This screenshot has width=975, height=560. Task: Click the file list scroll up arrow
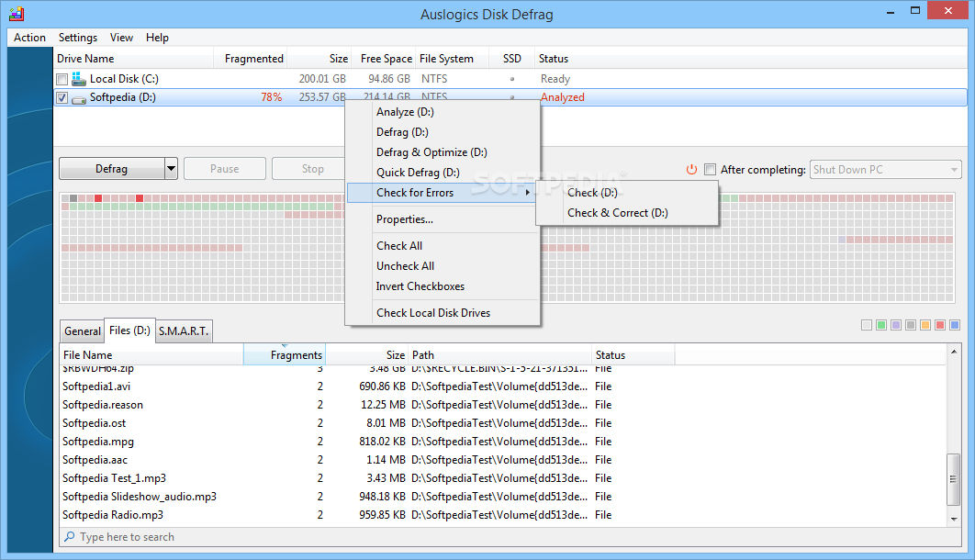954,352
